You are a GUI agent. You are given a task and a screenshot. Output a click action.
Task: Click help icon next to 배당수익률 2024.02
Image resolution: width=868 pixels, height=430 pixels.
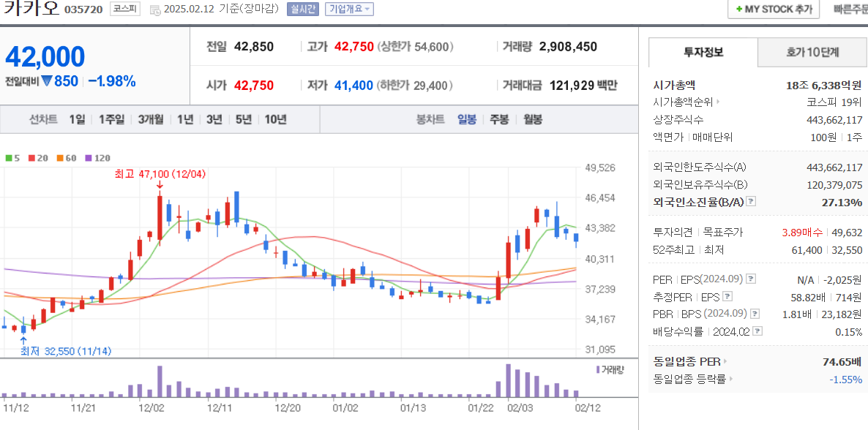pyautogui.click(x=758, y=331)
